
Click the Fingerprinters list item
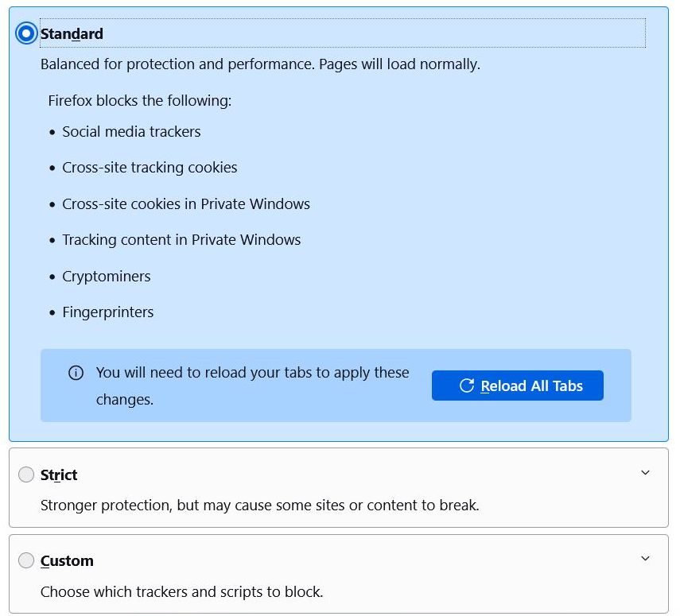pyautogui.click(x=108, y=312)
